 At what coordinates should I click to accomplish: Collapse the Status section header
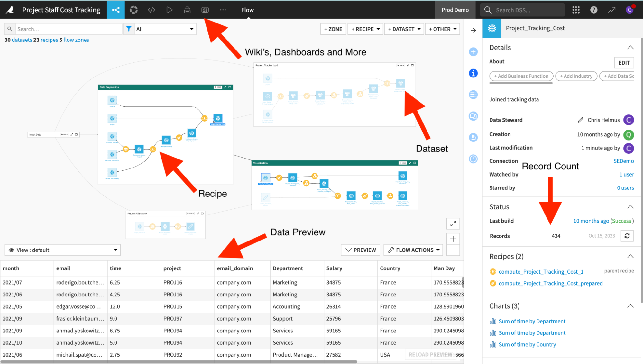coord(630,206)
